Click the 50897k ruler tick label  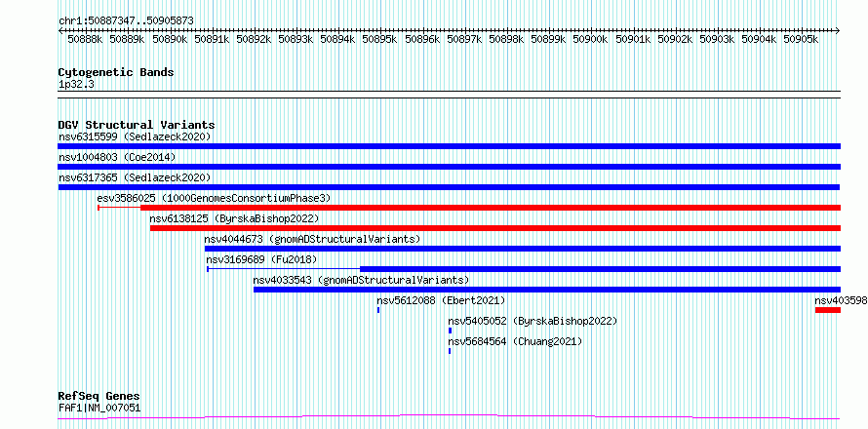464,39
